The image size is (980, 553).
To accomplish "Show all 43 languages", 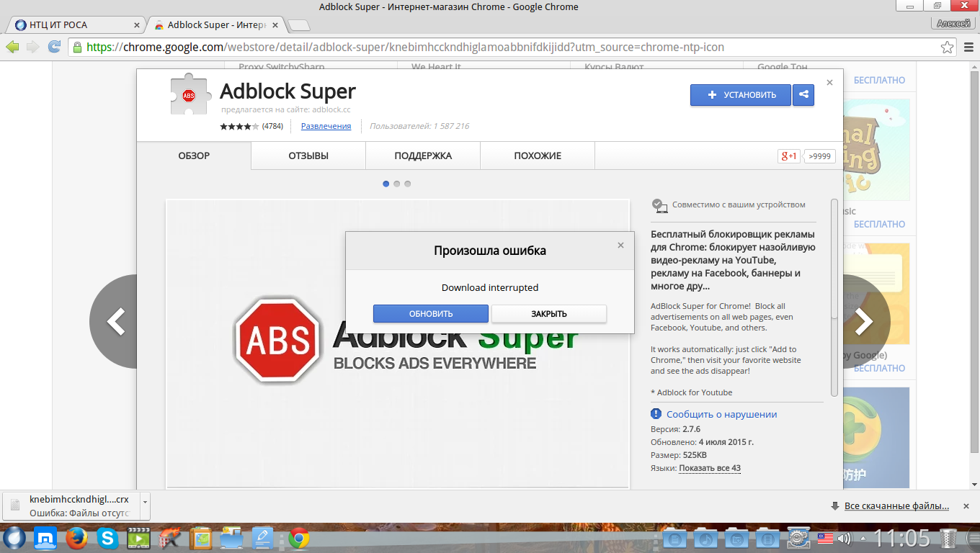I will 710,468.
